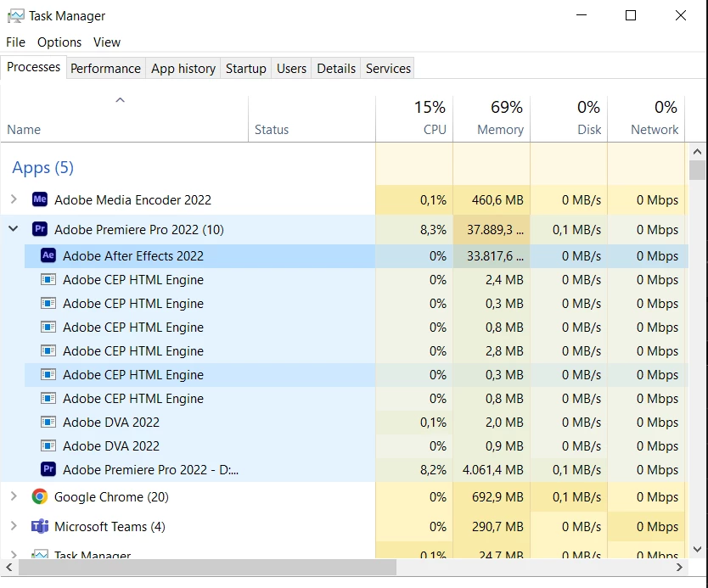The width and height of the screenshot is (708, 588).
Task: Click icon of Adobe DVA 2022 using 0,9 MB
Action: pos(48,445)
